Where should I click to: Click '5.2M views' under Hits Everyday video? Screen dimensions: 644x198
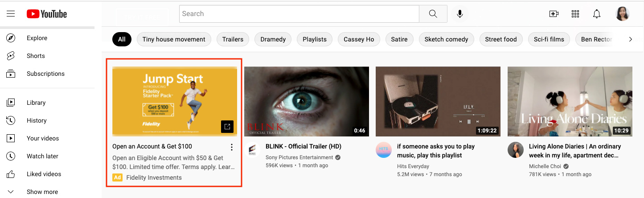click(x=410, y=174)
